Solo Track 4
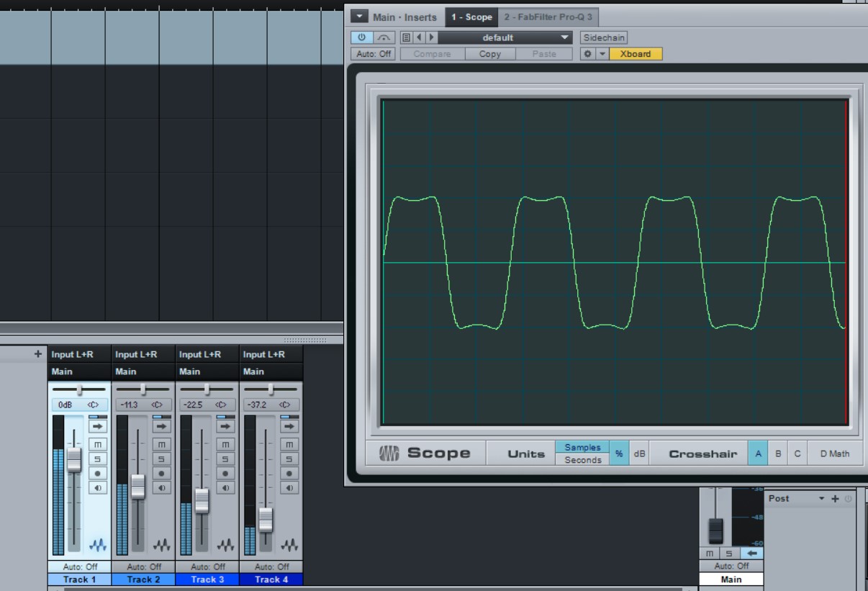The height and width of the screenshot is (591, 868). (x=289, y=459)
